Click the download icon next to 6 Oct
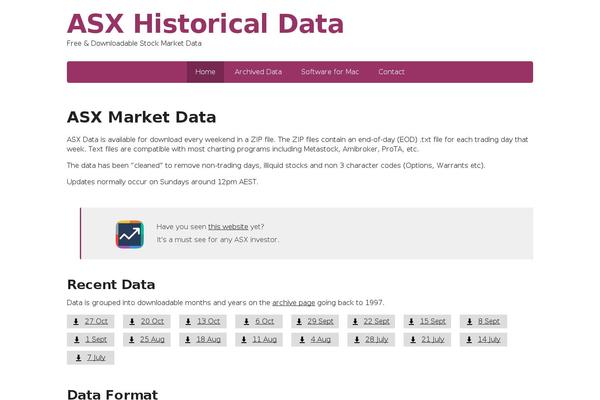The height and width of the screenshot is (400, 600). (246, 322)
